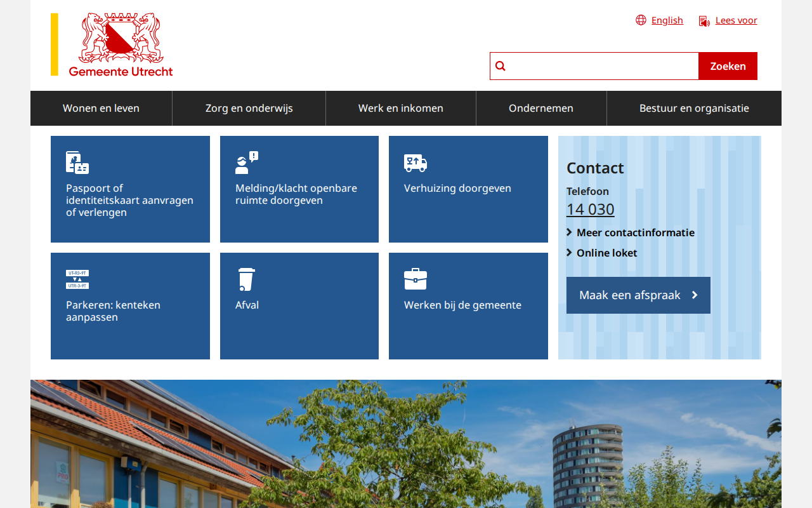The height and width of the screenshot is (508, 812).
Task: Click the moving truck icon
Action: click(416, 163)
